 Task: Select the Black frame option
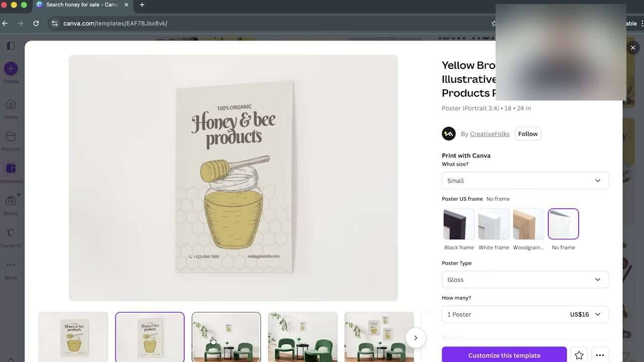[459, 224]
